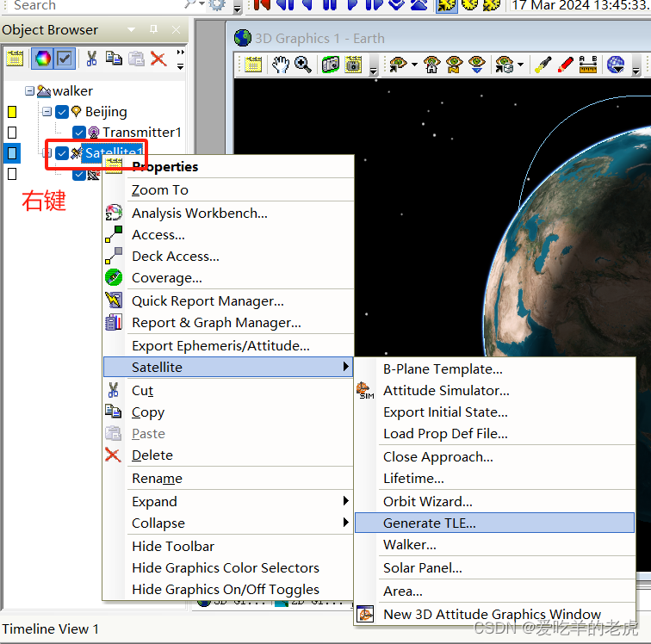This screenshot has width=651, height=644.
Task: Select Solar Panel... menu entry
Action: click(494, 567)
